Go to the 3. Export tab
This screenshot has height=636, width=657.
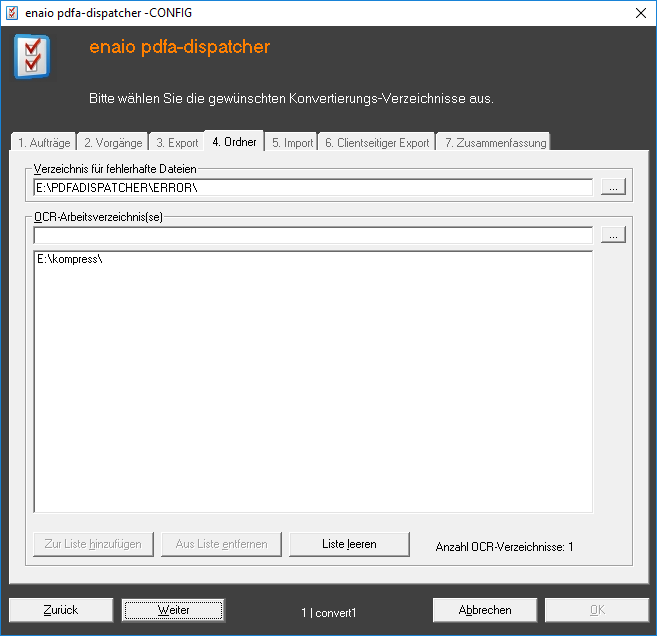point(177,143)
